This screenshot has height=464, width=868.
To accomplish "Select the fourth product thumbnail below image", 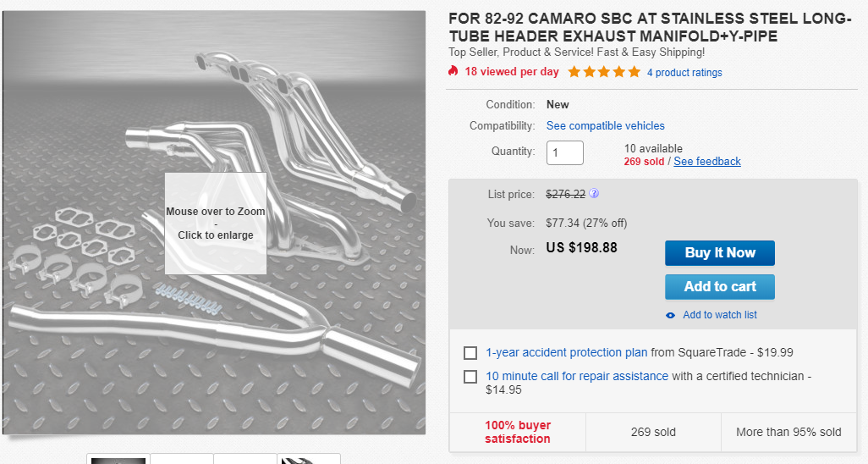I will (x=309, y=459).
